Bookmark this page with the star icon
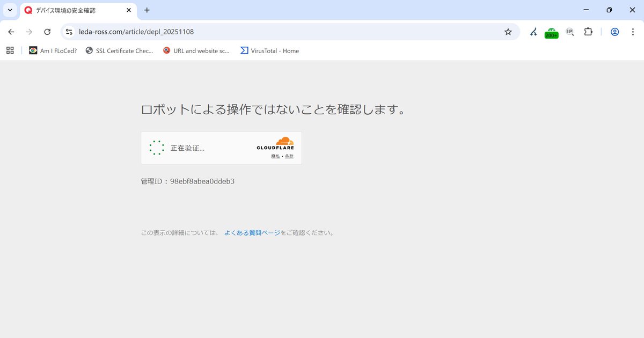This screenshot has width=644, height=338. tap(508, 32)
